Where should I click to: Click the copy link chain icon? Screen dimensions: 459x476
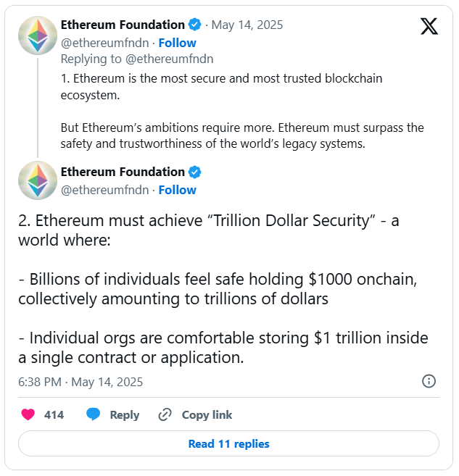tap(165, 414)
